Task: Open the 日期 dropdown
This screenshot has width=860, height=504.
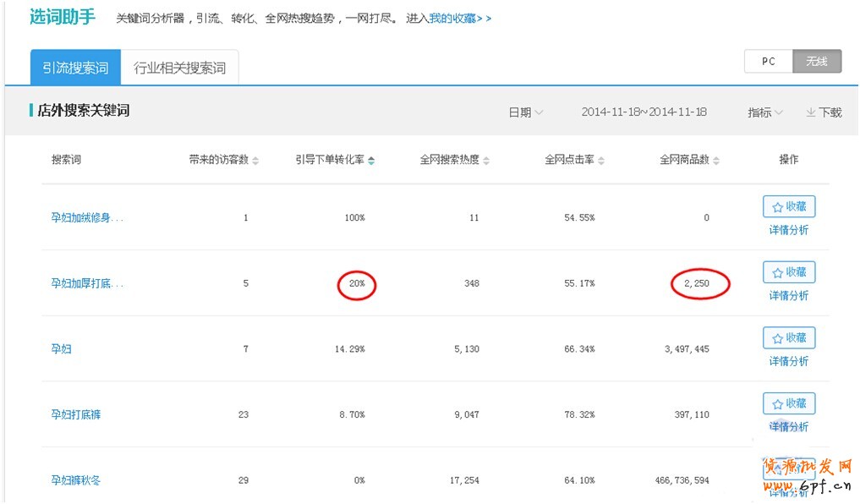Action: [x=525, y=112]
